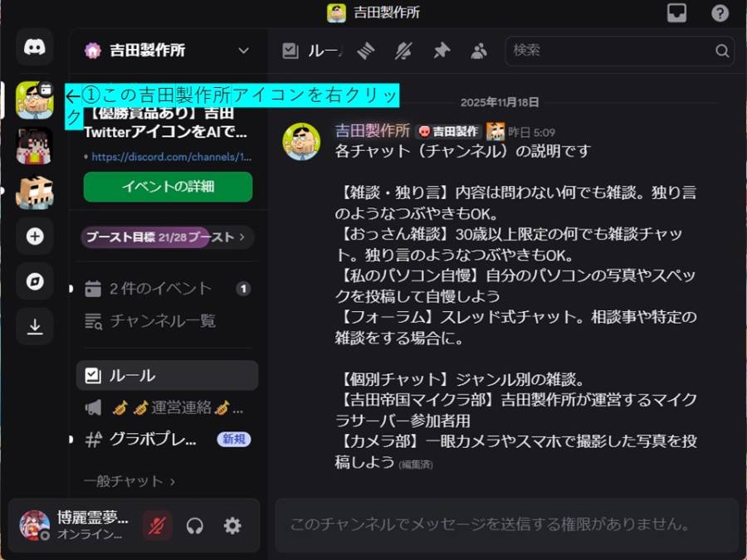Show the member list
Viewport: 747px width, 560px height.
[x=479, y=51]
